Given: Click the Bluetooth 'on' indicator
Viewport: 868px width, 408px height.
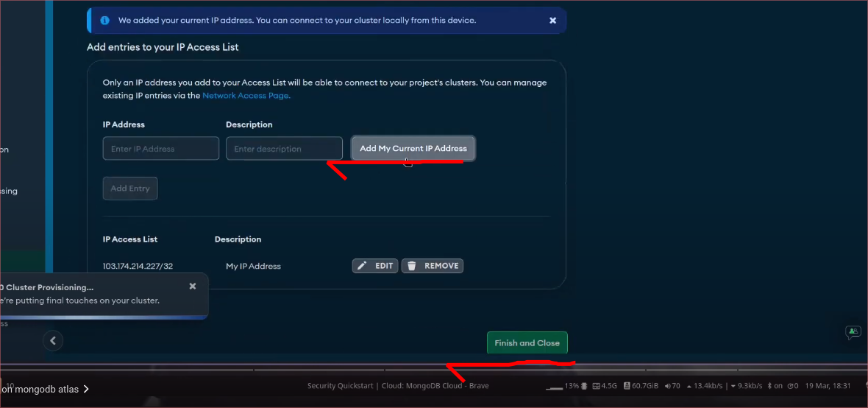Looking at the screenshot, I should pos(775,386).
